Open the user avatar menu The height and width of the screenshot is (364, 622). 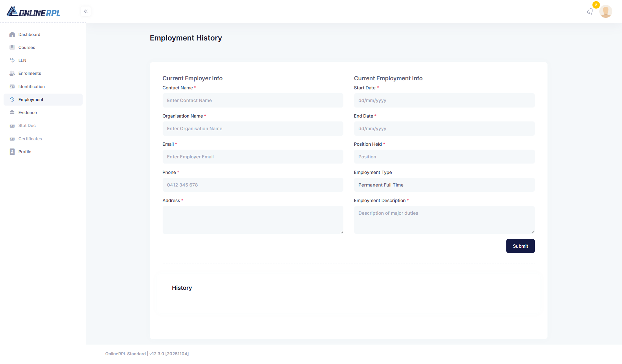click(x=605, y=12)
